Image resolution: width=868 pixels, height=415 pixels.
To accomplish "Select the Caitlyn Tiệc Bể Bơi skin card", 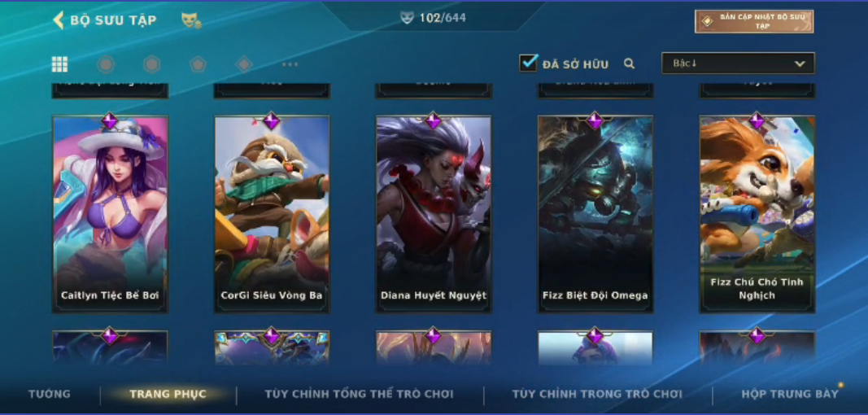I will [x=110, y=215].
